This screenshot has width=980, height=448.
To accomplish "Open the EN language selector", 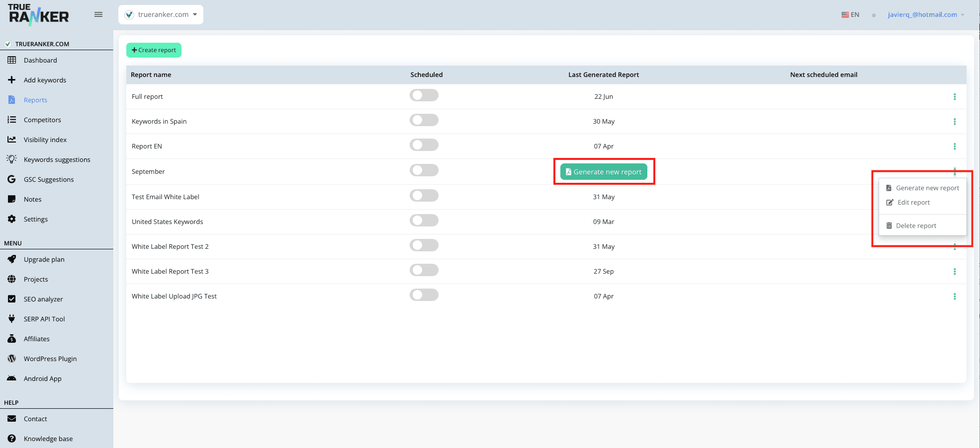I will tap(850, 15).
